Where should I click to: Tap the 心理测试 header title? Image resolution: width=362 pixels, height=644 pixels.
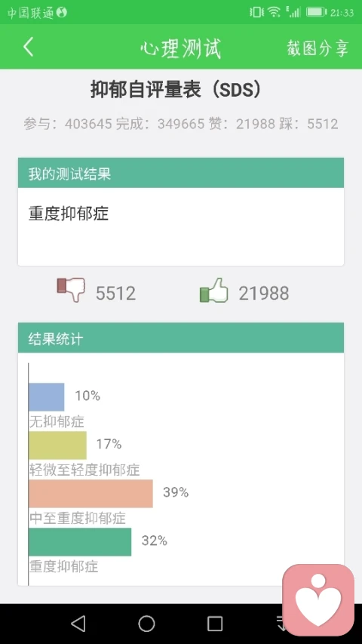(x=180, y=48)
